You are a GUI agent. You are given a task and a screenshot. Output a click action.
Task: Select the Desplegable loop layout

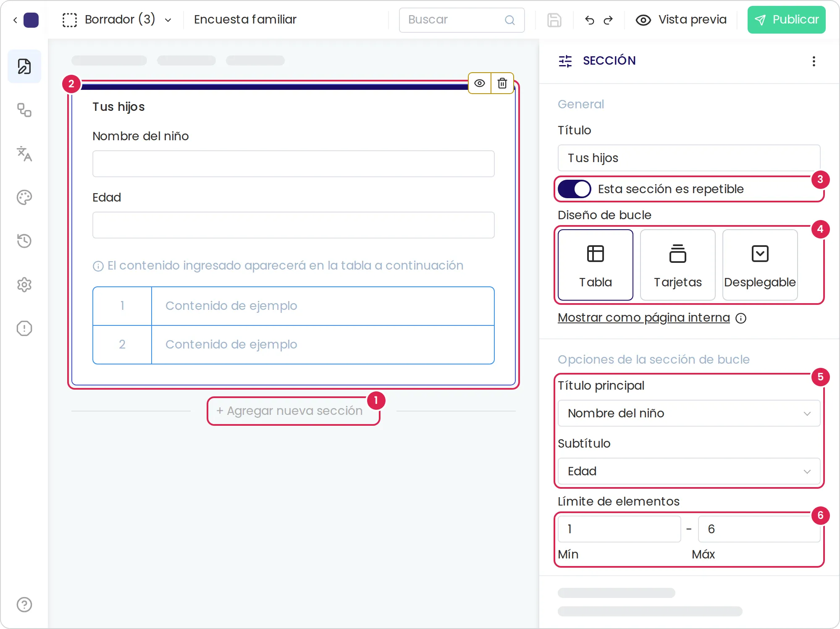[x=760, y=265]
